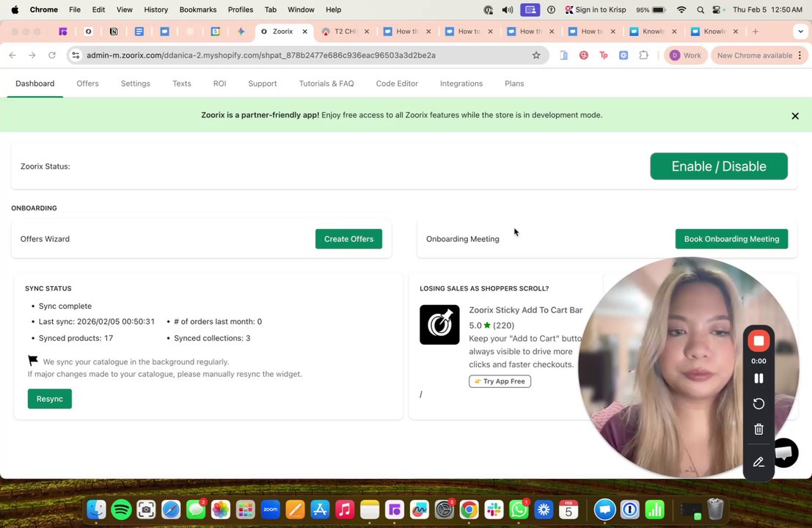
Task: Go to the Integrations tab
Action: [x=461, y=84]
